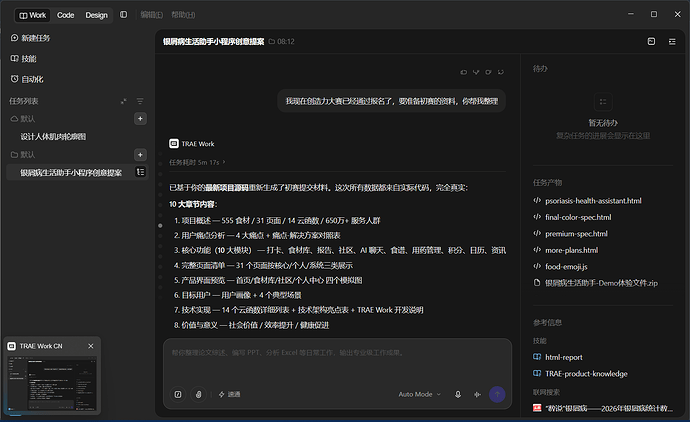The width and height of the screenshot is (690, 422).
Task: Open the Auto Mode dropdown
Action: 419,394
